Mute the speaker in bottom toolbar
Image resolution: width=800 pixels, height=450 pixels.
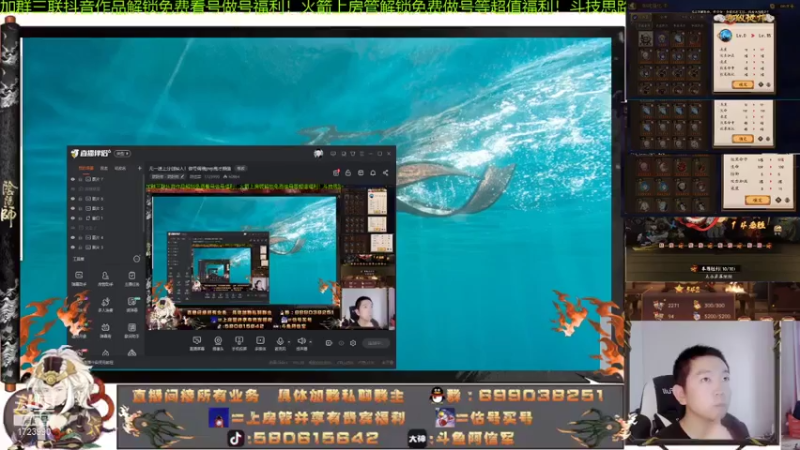pyautogui.click(x=302, y=341)
